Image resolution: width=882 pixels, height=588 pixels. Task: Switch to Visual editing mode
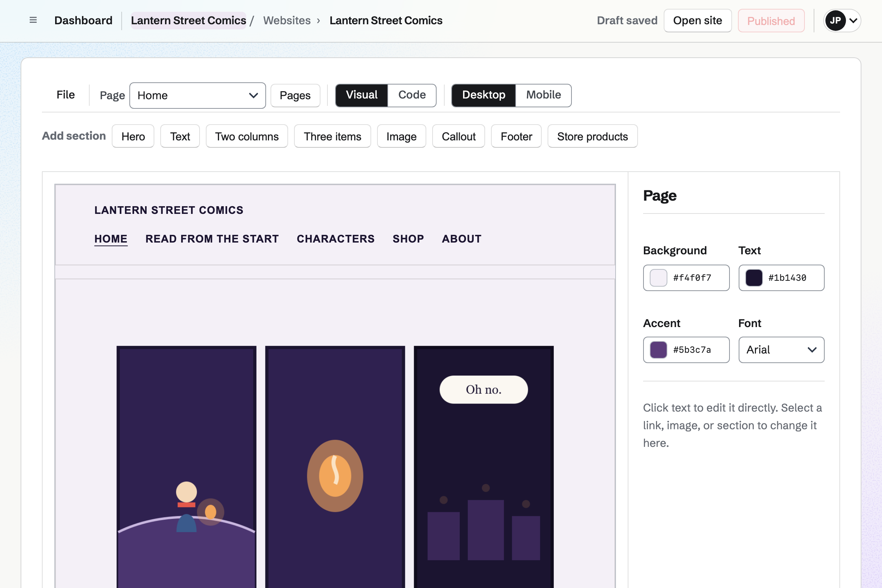pyautogui.click(x=362, y=95)
